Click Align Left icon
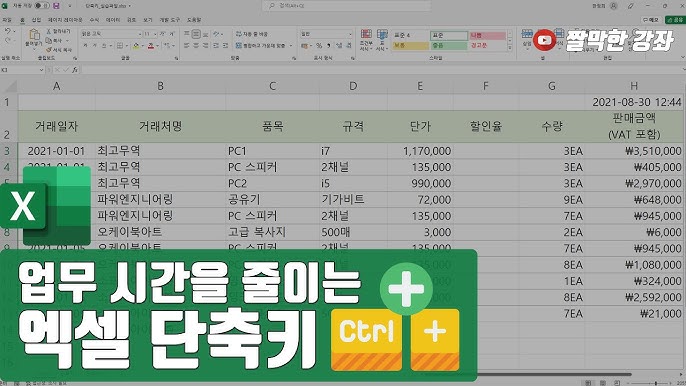Viewport: 686px width, 386px height. 187,46
